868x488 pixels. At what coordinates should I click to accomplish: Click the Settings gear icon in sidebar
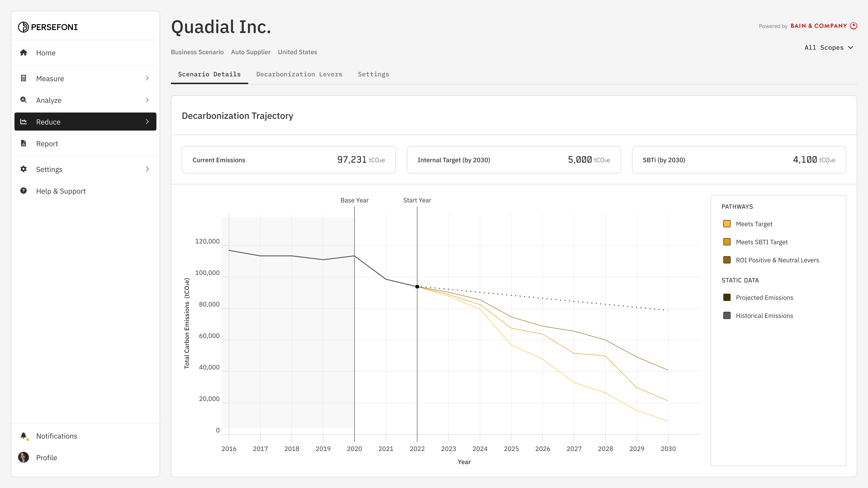coord(23,169)
